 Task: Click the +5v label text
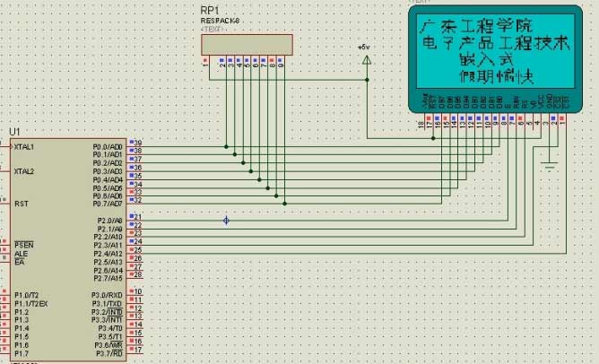[364, 47]
